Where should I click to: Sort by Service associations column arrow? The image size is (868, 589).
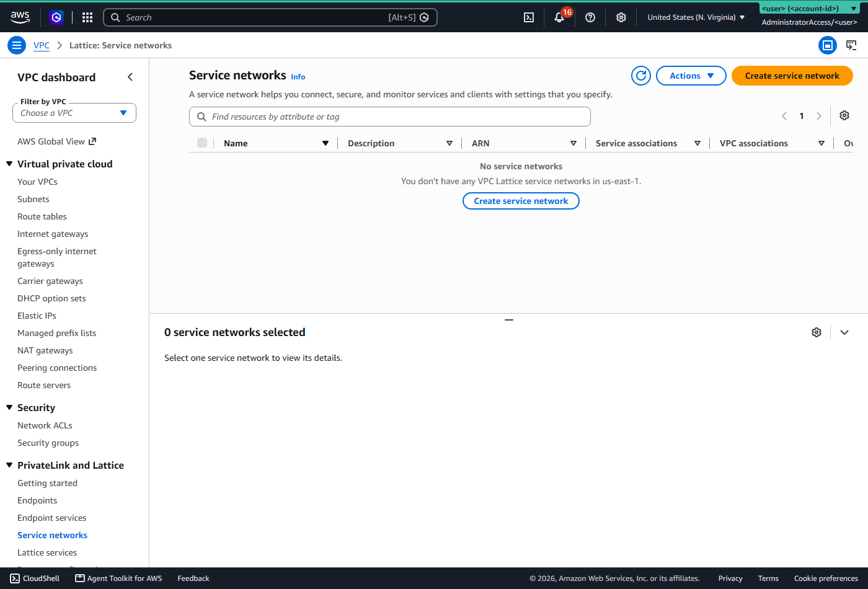click(697, 143)
